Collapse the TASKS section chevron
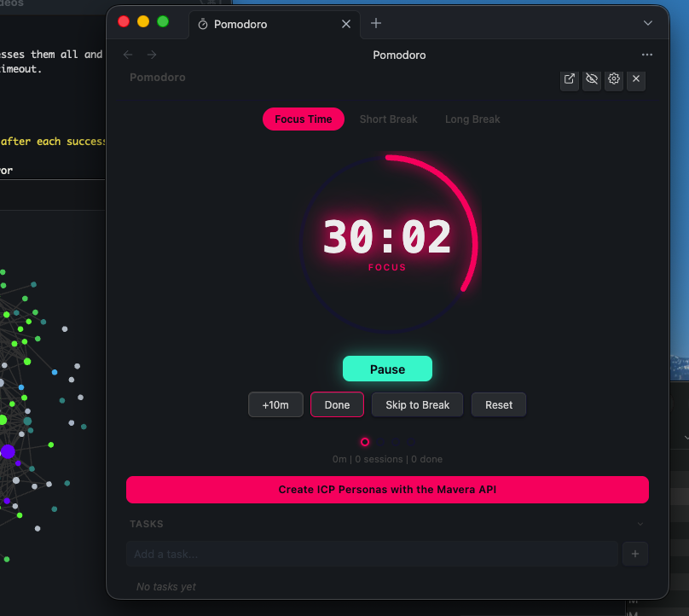The image size is (689, 616). click(640, 524)
